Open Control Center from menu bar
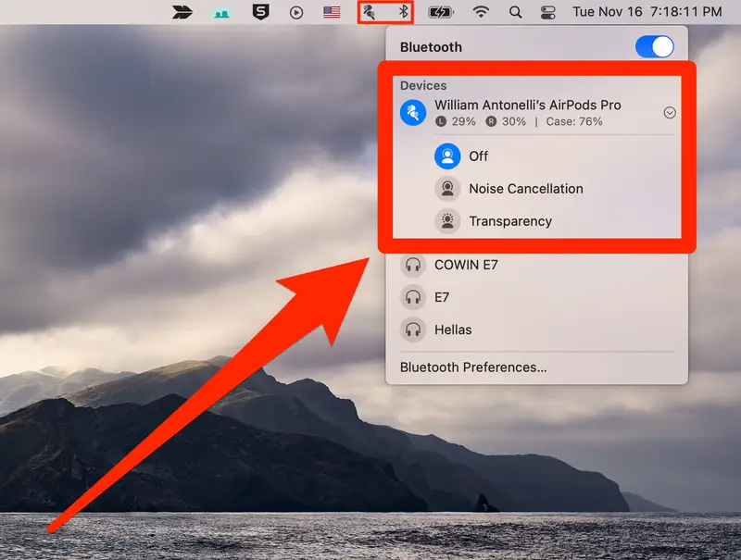The image size is (741, 560). (547, 12)
